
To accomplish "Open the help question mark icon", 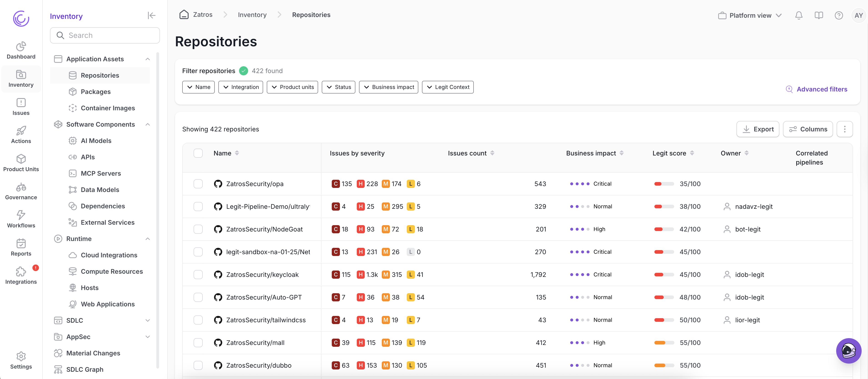I will [x=839, y=15].
